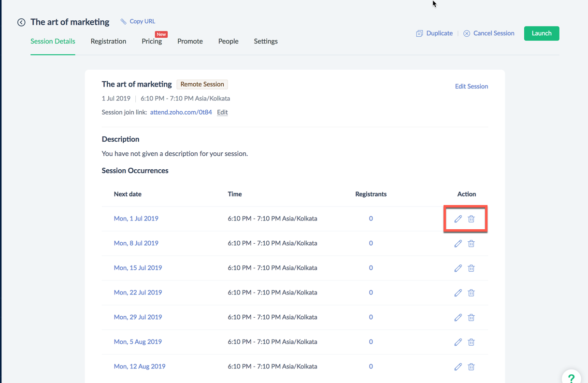Click registrants count 0 for 1 Jul 2019

[371, 219]
